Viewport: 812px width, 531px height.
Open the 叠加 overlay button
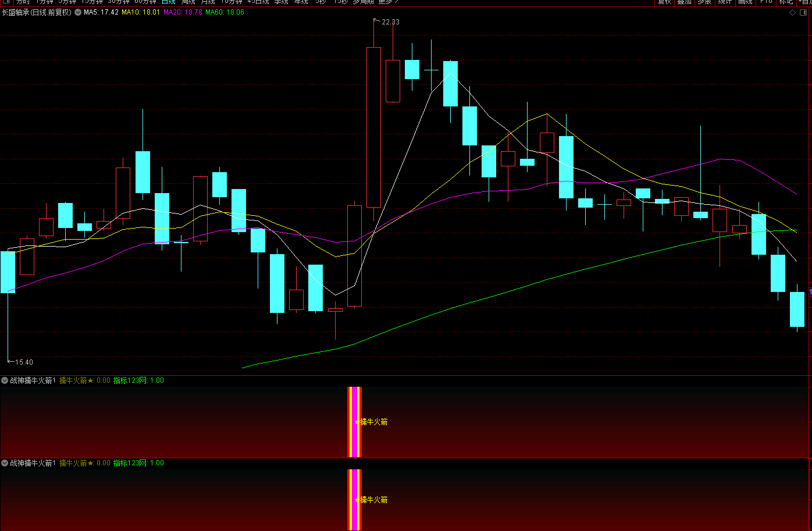tap(685, 2)
